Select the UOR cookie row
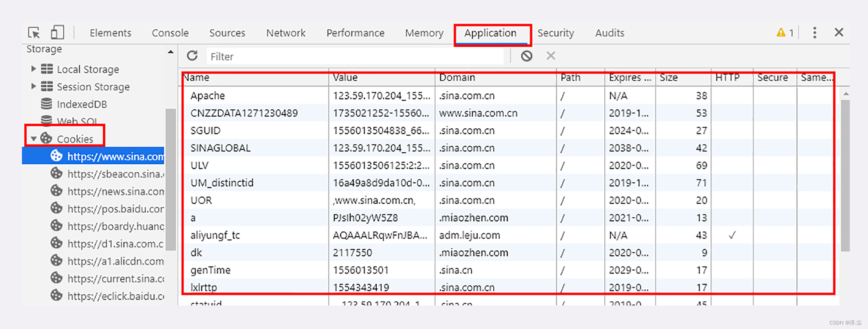The width and height of the screenshot is (868, 329). point(508,200)
